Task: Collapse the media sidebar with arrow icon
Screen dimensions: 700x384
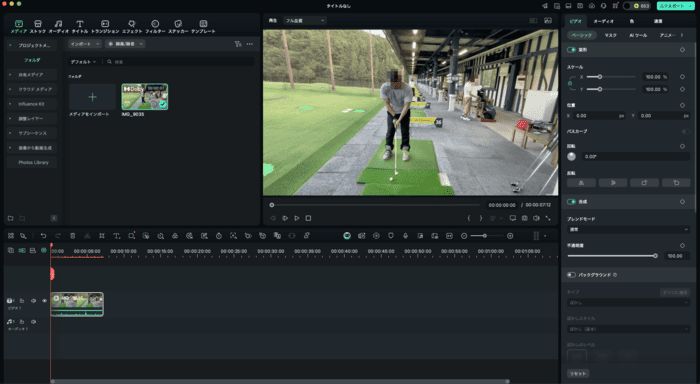Action: (x=54, y=218)
